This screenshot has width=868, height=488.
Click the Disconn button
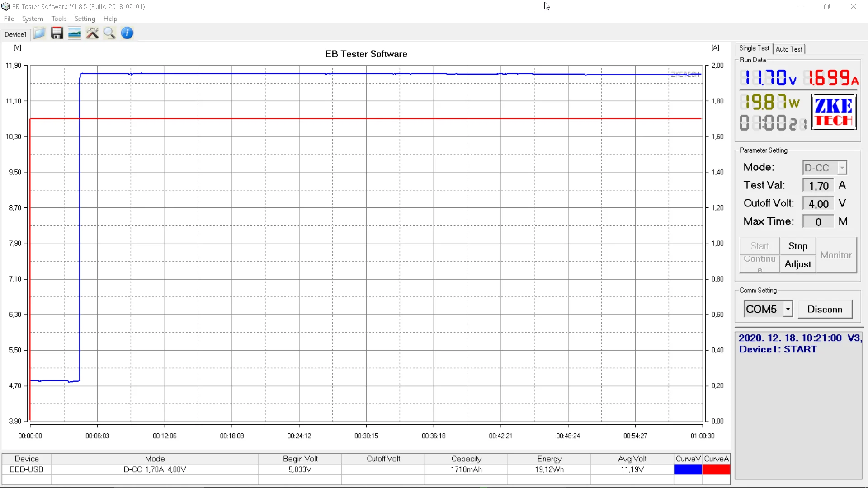(825, 309)
